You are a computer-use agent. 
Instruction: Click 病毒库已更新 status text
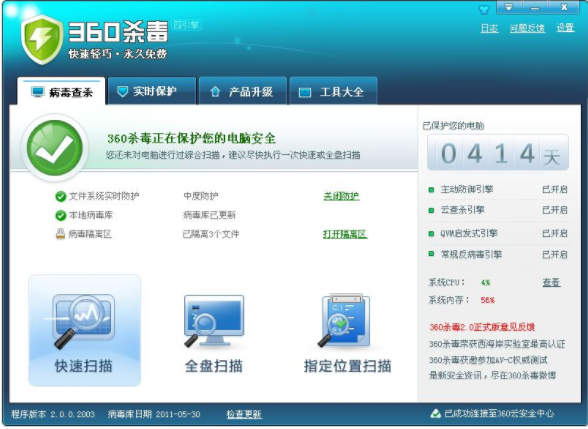[x=209, y=215]
